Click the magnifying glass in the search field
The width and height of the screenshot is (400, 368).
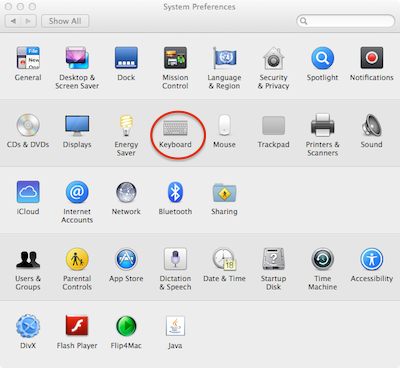[304, 21]
